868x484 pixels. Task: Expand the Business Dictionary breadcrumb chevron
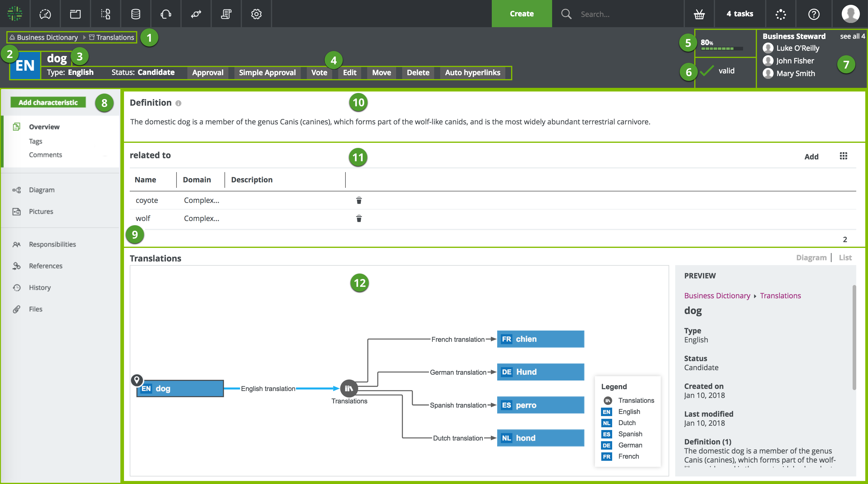pos(84,37)
